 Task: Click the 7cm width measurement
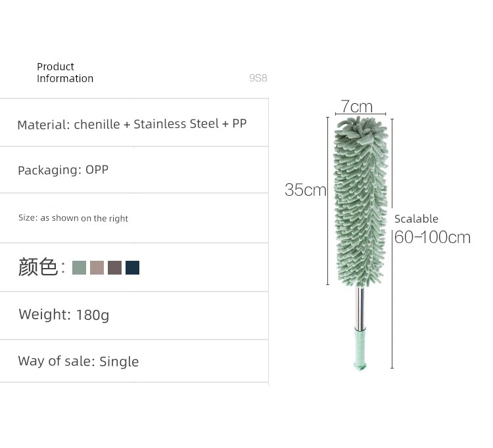coord(357,106)
